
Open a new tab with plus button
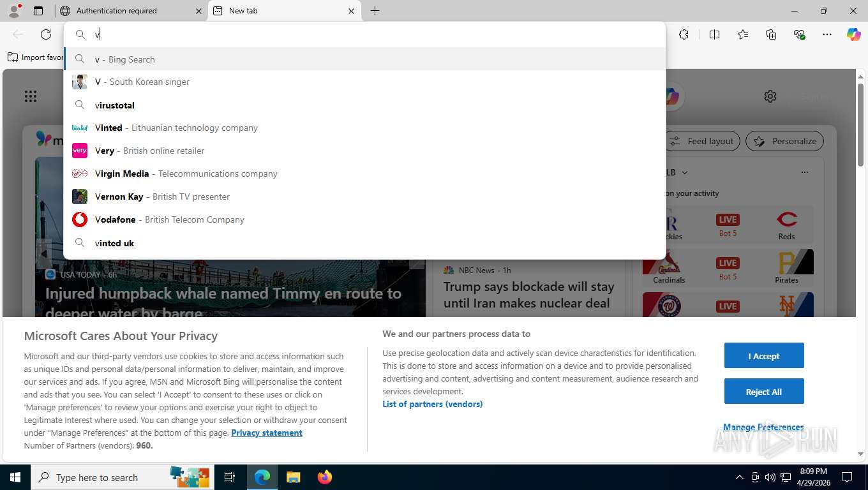(x=375, y=11)
